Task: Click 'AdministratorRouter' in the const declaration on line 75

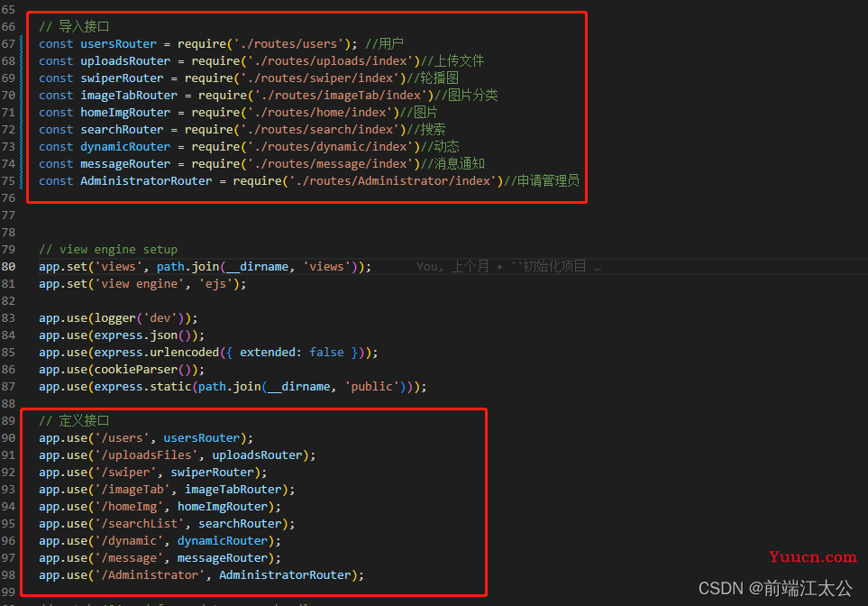Action: point(146,181)
